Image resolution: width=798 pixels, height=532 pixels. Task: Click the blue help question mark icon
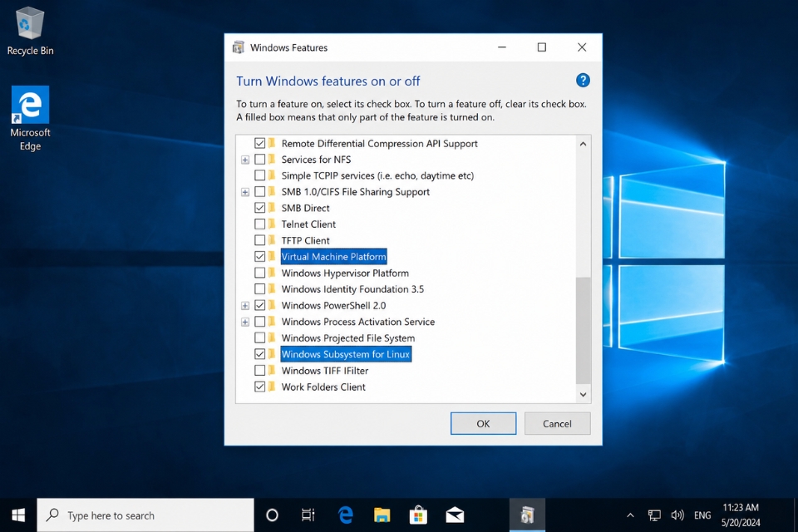click(x=583, y=81)
